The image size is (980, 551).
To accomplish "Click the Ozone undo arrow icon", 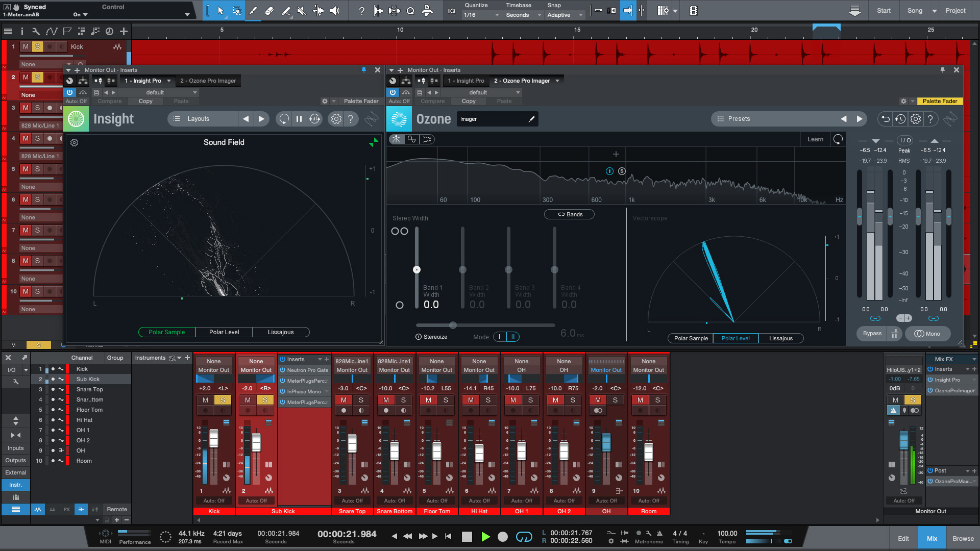I will [x=885, y=119].
